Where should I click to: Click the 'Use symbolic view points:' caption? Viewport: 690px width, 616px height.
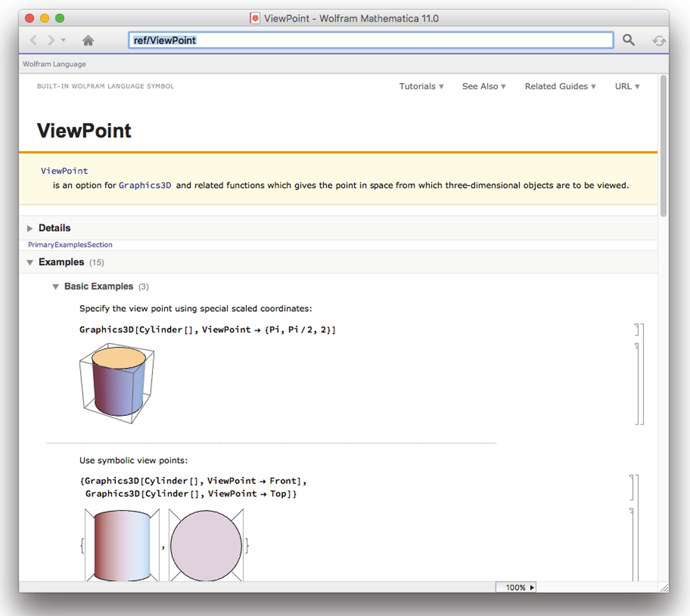pos(133,460)
